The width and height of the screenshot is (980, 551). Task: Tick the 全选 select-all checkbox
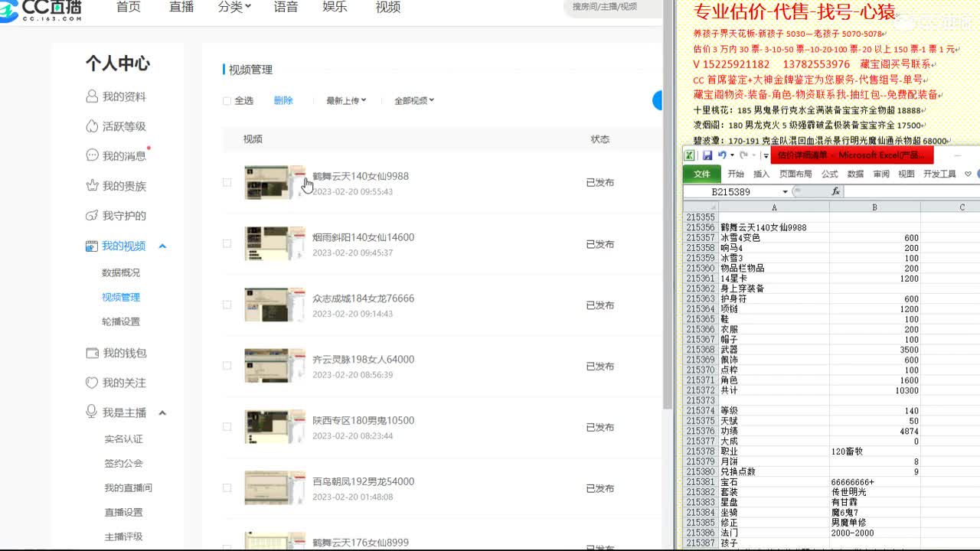(x=227, y=101)
